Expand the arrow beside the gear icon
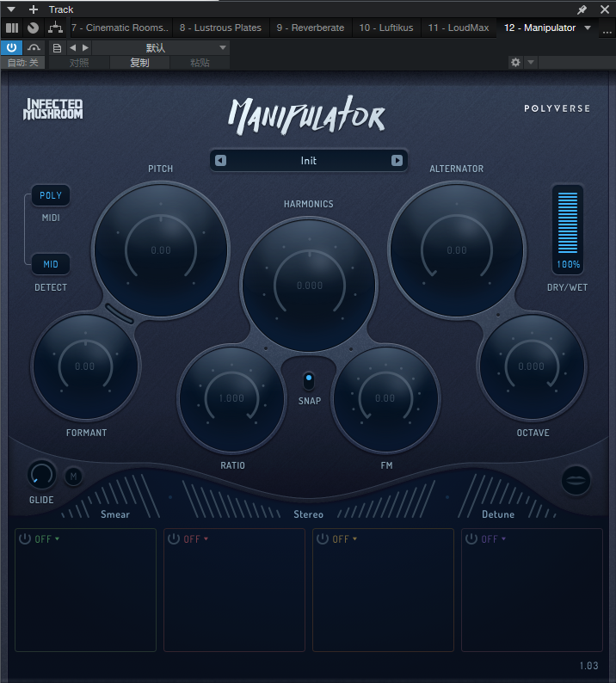The height and width of the screenshot is (683, 616). click(531, 62)
